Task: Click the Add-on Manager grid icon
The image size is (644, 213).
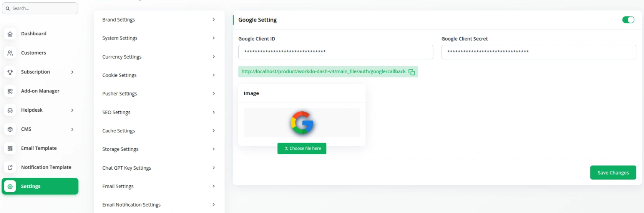Action: pos(10,91)
